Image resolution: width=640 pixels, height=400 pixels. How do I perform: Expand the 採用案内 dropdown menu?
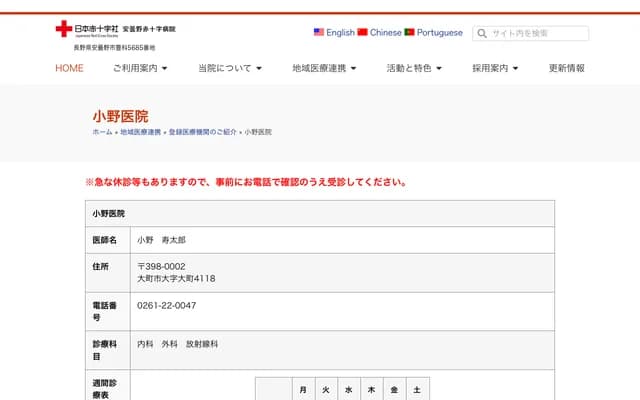503,68
